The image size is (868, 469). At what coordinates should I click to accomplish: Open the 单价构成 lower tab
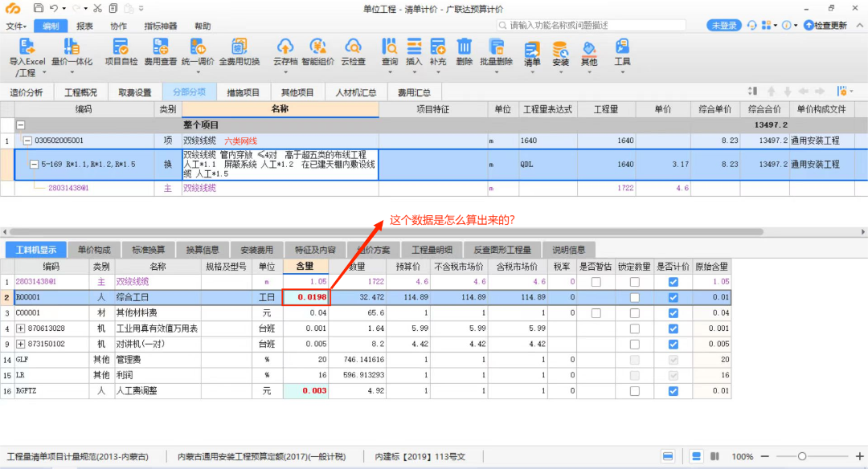pos(94,250)
